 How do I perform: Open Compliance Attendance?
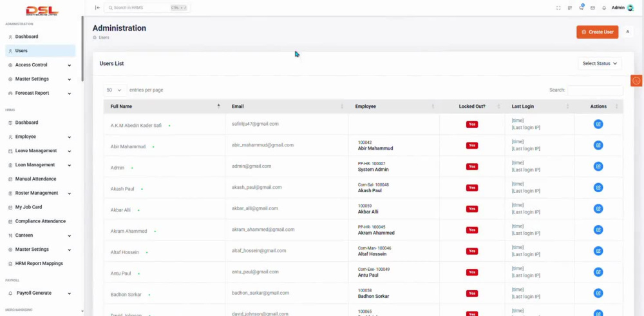pos(40,221)
